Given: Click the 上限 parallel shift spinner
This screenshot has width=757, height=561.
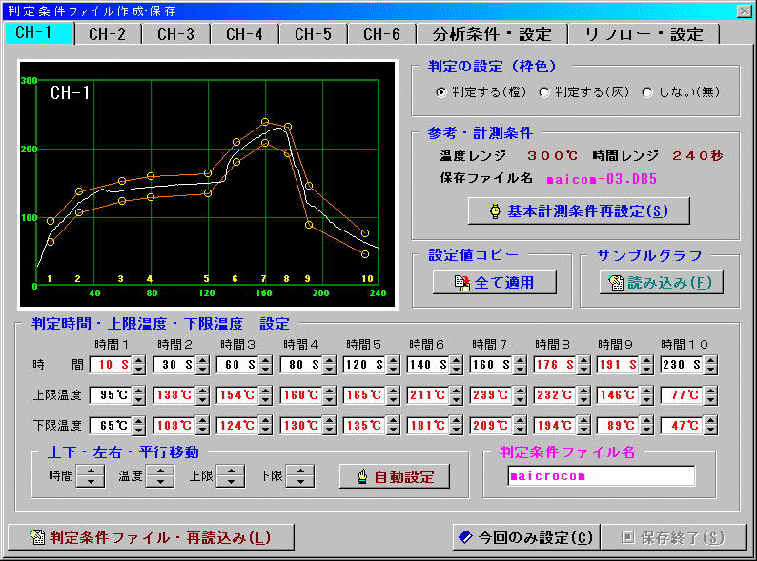Looking at the screenshot, I should pyautogui.click(x=230, y=477).
